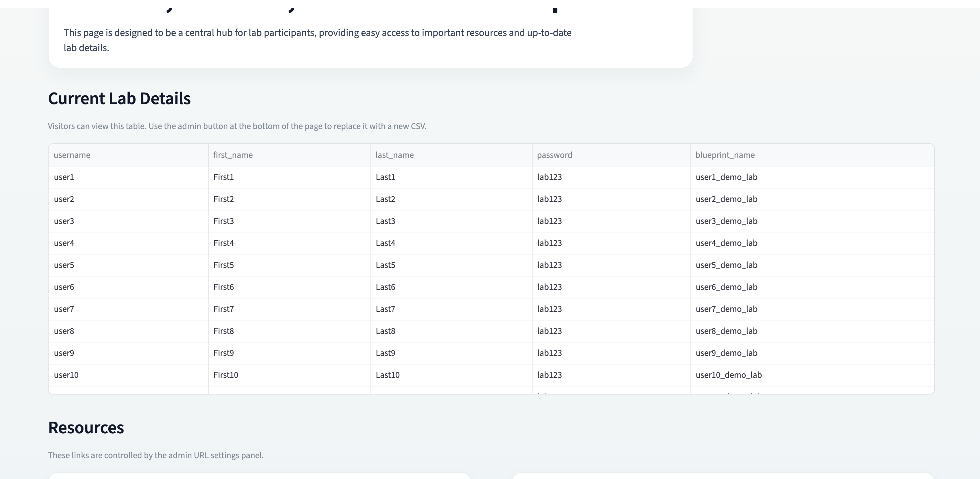Click the first_name column header
The height and width of the screenshot is (479, 980).
click(289, 155)
